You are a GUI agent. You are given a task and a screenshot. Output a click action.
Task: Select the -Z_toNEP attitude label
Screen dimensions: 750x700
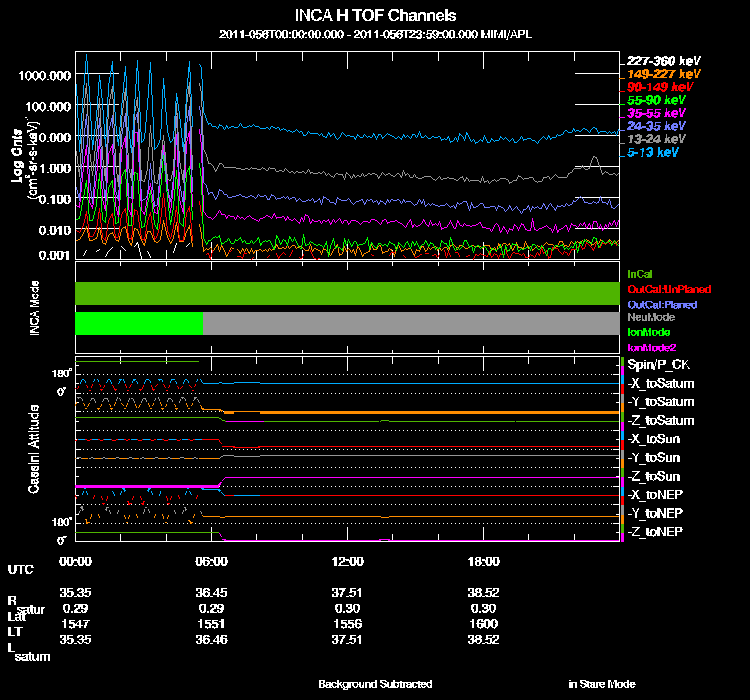pos(656,531)
